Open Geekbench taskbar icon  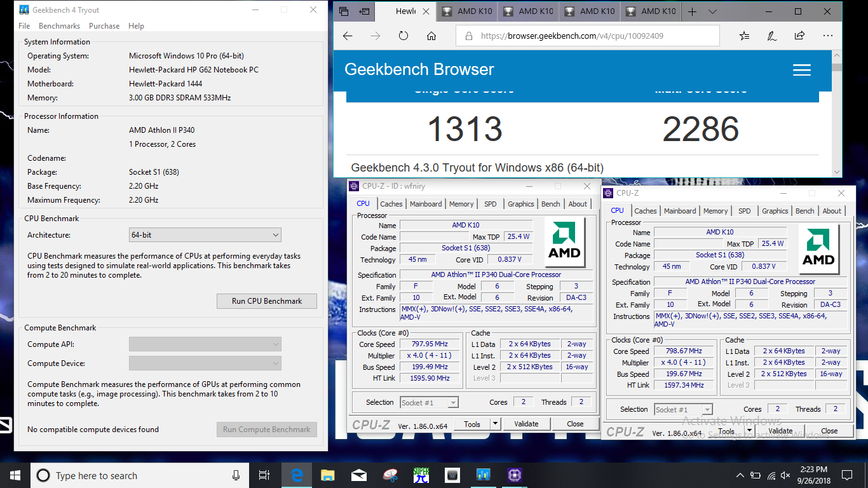tap(484, 475)
